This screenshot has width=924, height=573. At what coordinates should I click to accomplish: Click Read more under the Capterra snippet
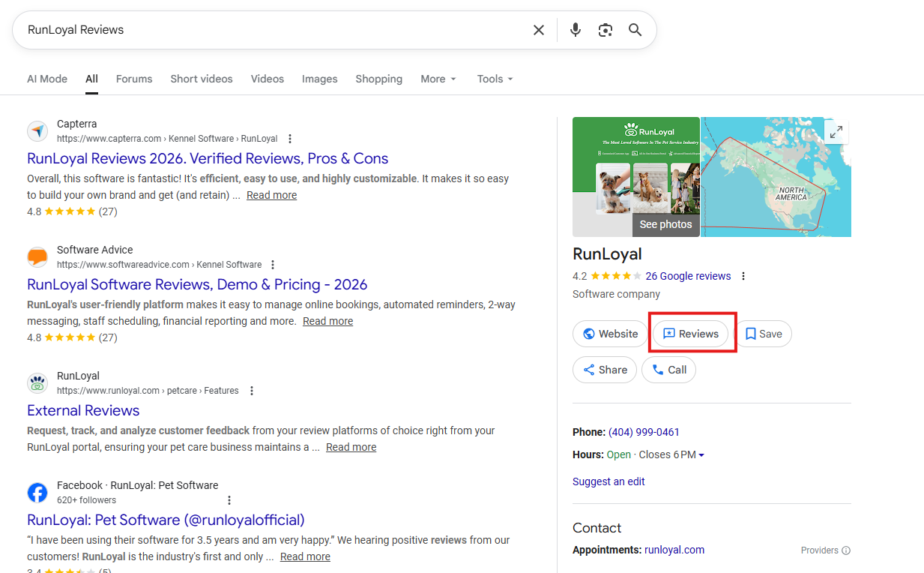[271, 195]
